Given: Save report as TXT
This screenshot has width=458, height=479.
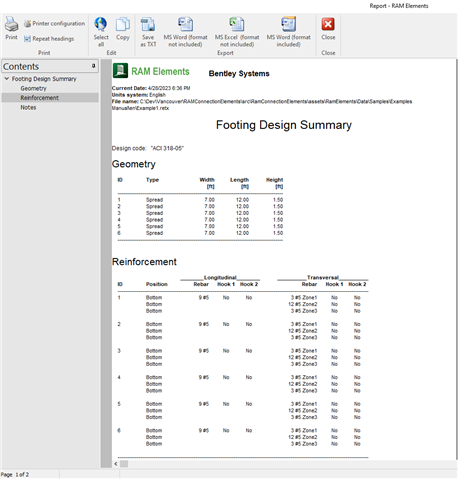Looking at the screenshot, I should (x=148, y=32).
